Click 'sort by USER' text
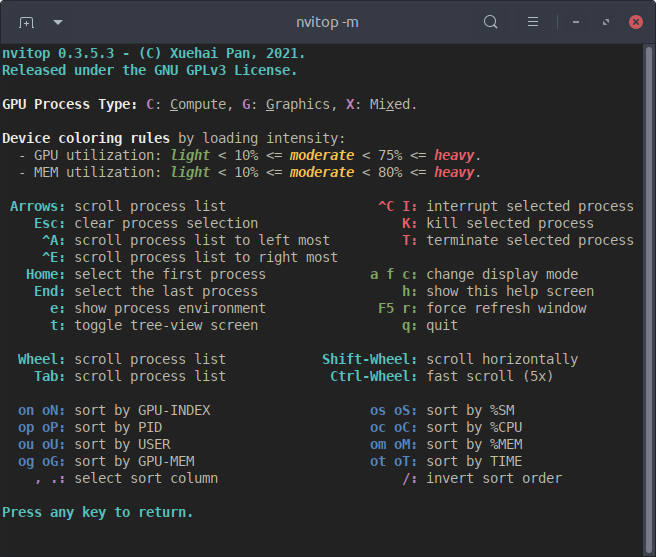Screen dimensions: 656x557 pyautogui.click(x=122, y=444)
